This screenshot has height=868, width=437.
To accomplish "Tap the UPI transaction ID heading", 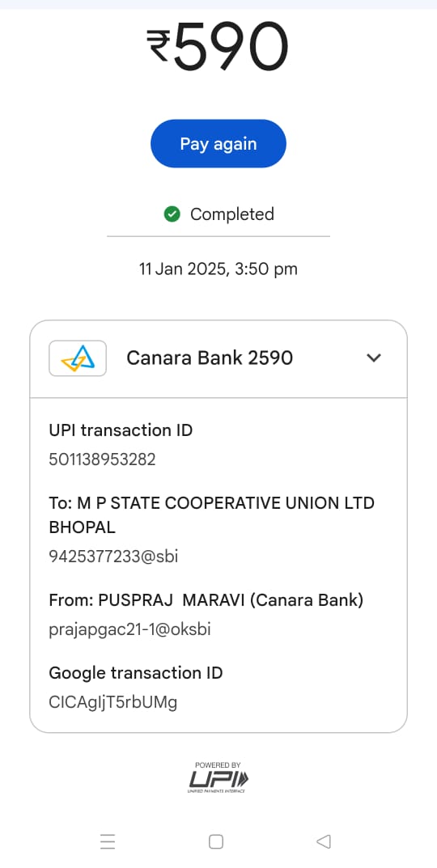I will (x=121, y=430).
